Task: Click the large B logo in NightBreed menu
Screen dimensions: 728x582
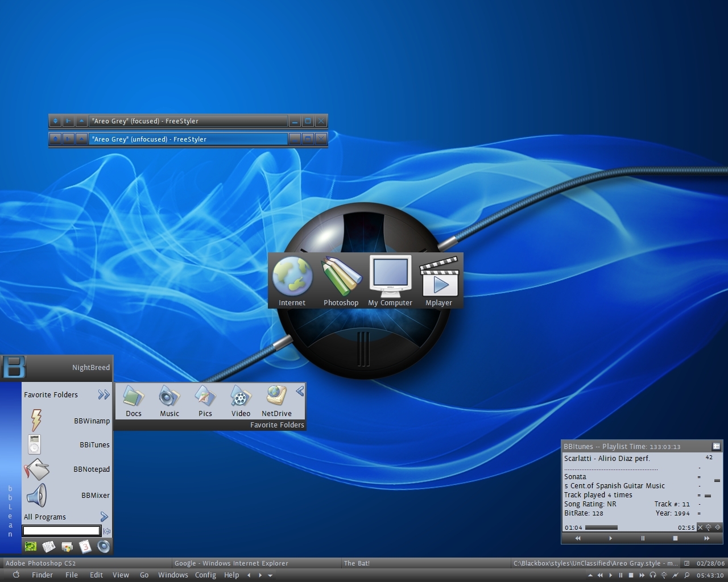Action: pyautogui.click(x=14, y=368)
